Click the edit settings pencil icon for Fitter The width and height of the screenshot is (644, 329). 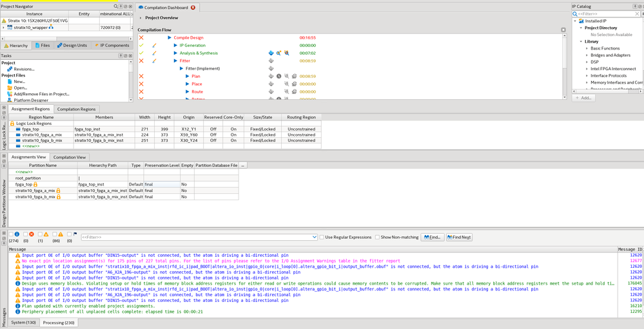point(155,61)
